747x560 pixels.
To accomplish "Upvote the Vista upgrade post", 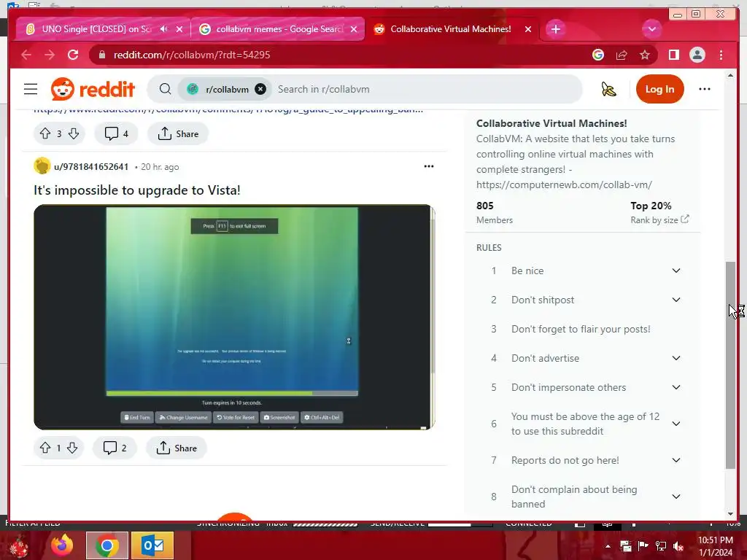I will pyautogui.click(x=45, y=448).
